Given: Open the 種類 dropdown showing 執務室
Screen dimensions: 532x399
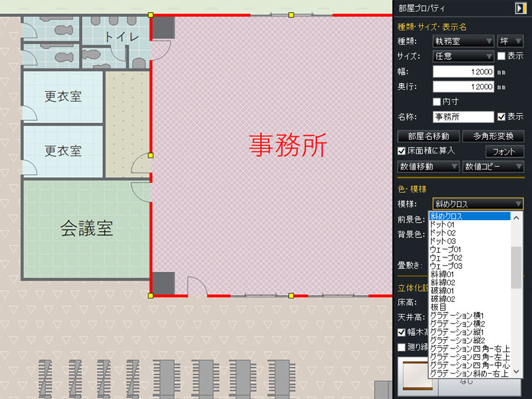Looking at the screenshot, I should coord(463,41).
